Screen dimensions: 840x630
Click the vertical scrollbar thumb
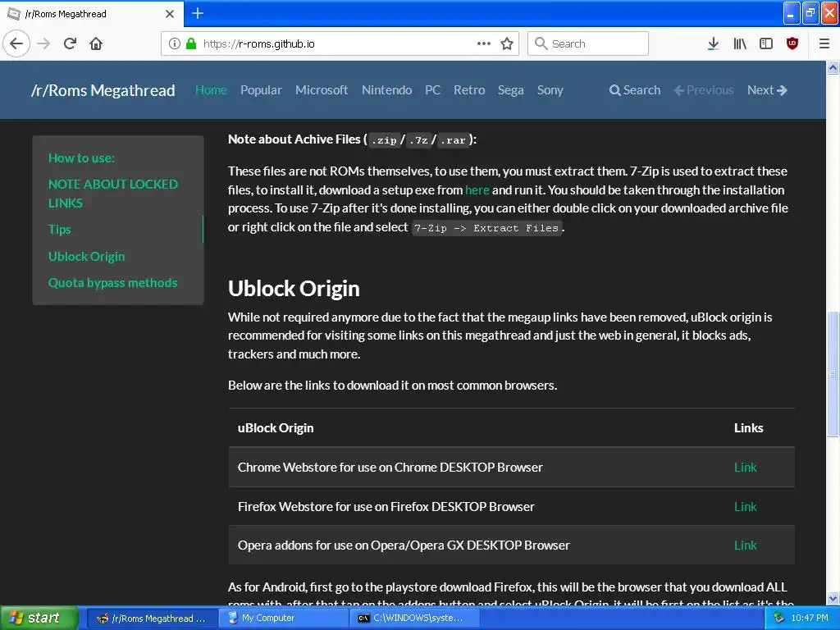pos(833,374)
